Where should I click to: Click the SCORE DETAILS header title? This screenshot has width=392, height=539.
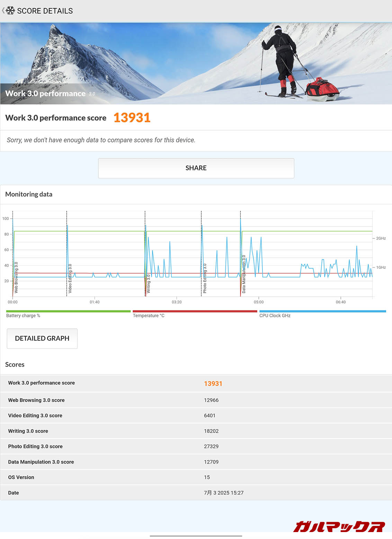click(45, 11)
